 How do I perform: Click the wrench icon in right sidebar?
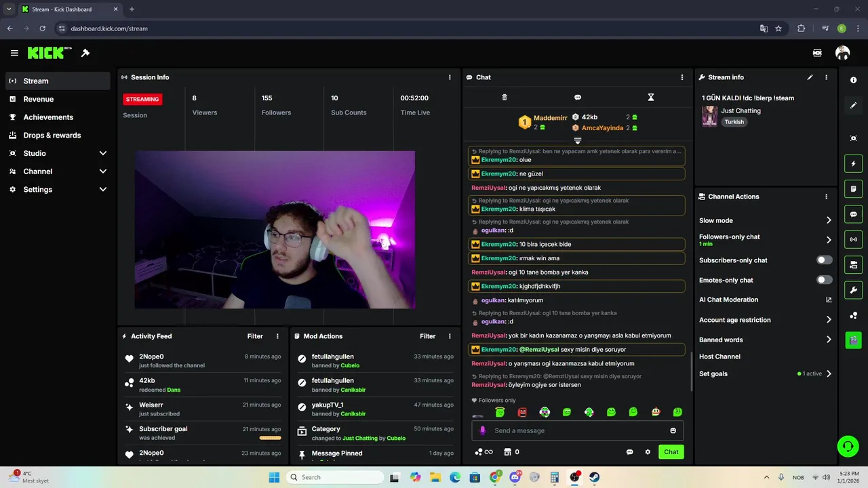click(853, 290)
